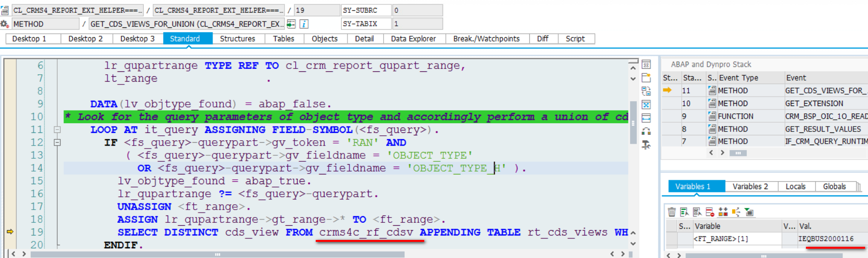Screen dimensions: 868x258
Task: Open the Desktop 3 tab
Action: (x=137, y=39)
